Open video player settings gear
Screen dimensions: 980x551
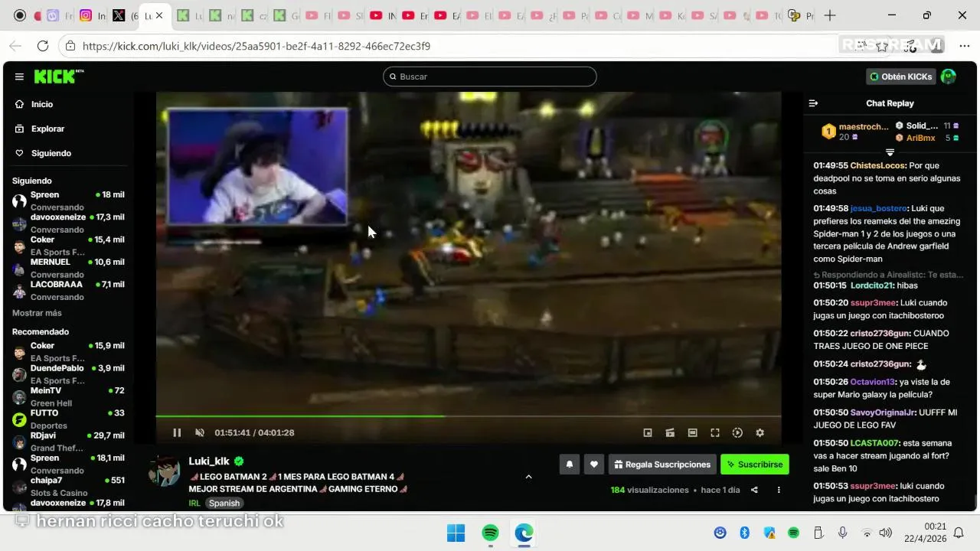coord(759,432)
